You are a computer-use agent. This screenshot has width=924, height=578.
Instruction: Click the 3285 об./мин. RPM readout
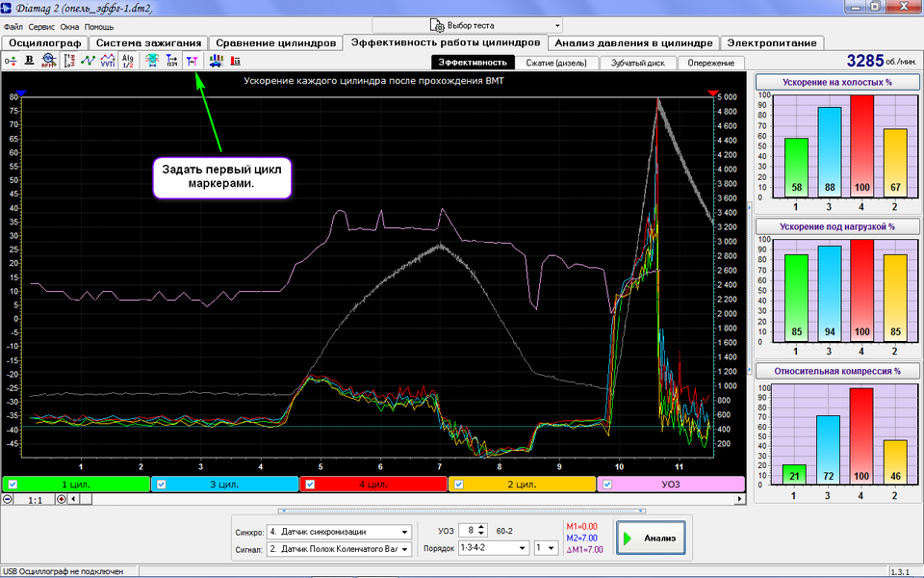882,61
